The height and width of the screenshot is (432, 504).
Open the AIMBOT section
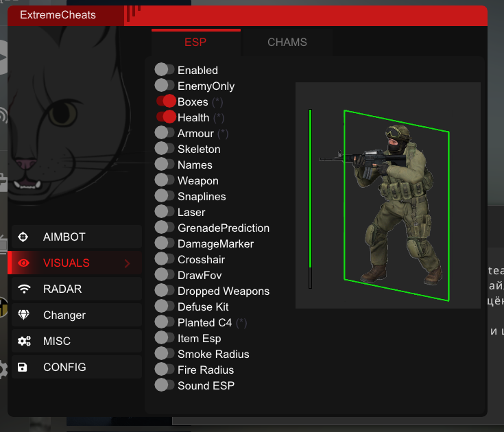click(77, 237)
